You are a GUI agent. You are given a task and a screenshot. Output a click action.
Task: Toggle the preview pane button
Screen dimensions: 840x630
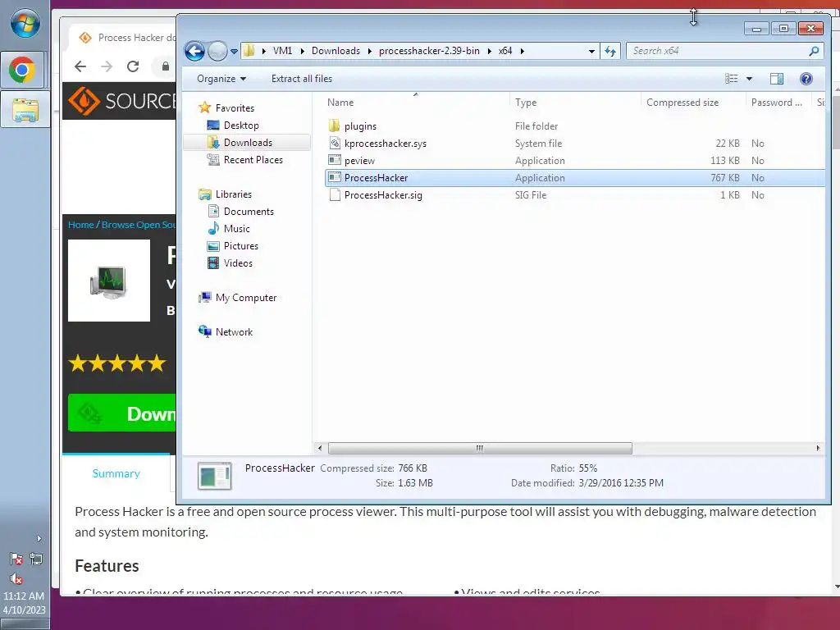777,79
